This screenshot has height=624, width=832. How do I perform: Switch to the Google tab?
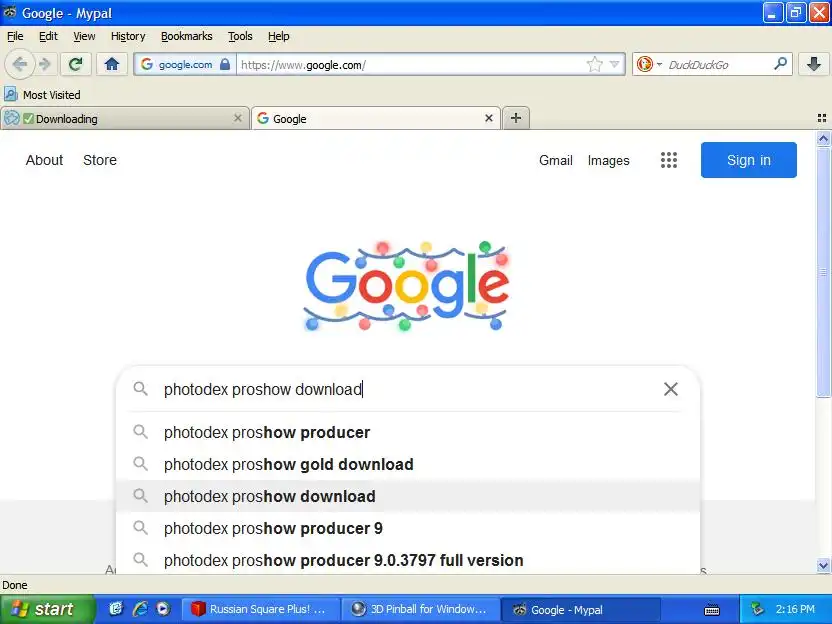376,118
